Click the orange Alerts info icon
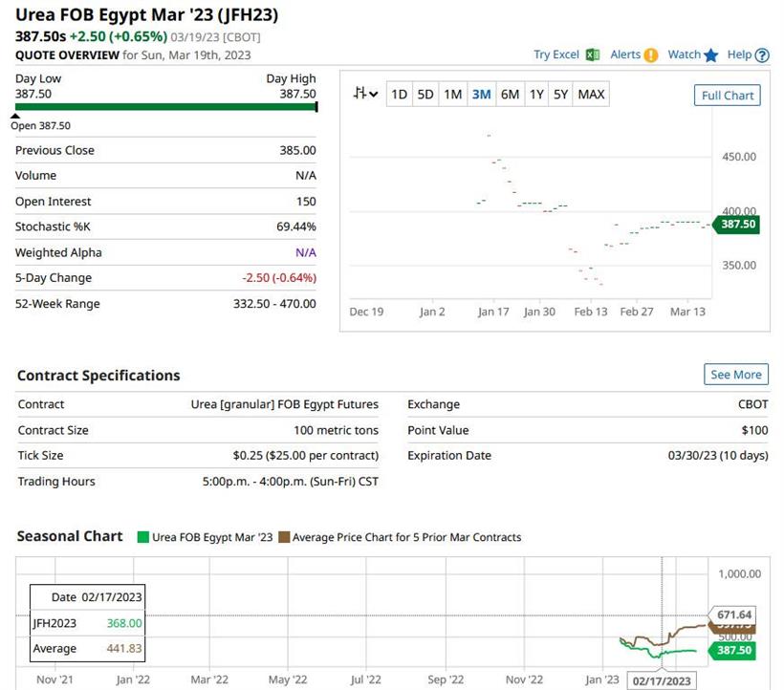The image size is (784, 690). coord(651,55)
